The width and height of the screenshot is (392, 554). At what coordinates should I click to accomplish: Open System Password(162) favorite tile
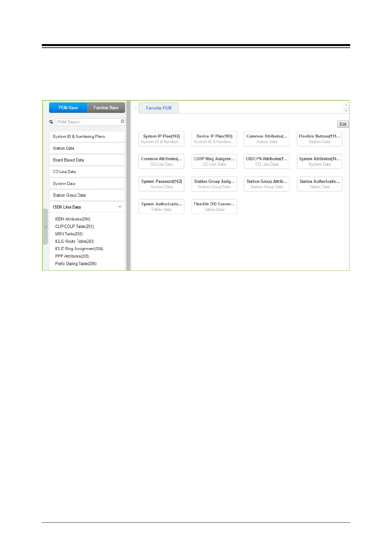click(161, 184)
